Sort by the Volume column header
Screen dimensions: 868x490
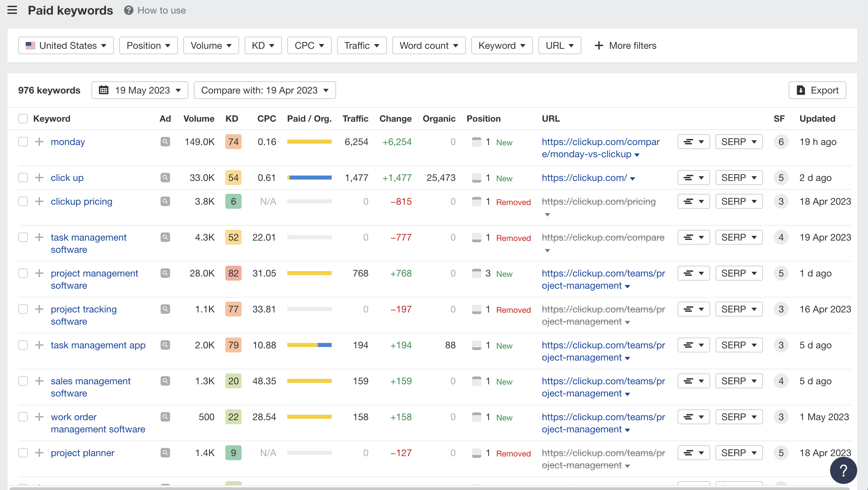click(x=199, y=119)
